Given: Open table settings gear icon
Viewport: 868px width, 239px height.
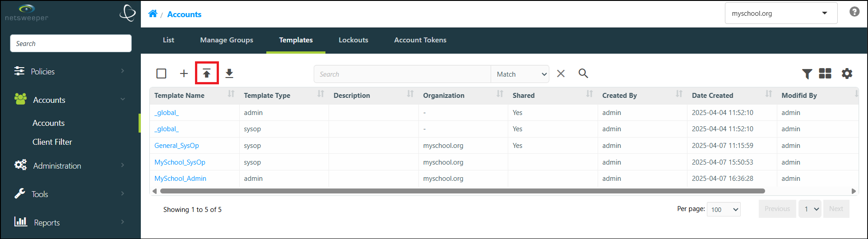Looking at the screenshot, I should (x=847, y=74).
